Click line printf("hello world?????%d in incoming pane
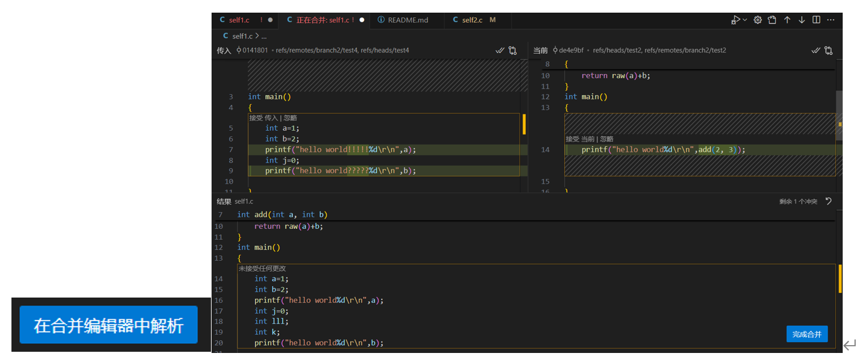Viewport: 868px width, 362px height. (x=341, y=171)
